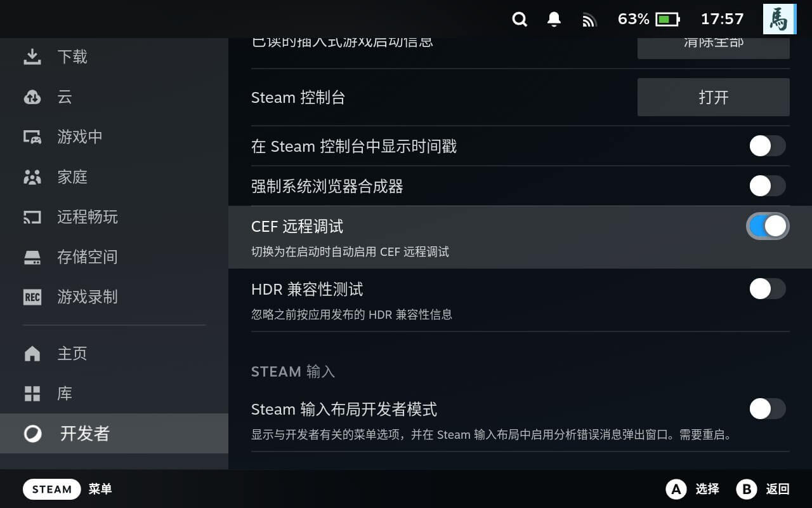Click the network signal status icon
The height and width of the screenshot is (508, 812).
coord(589,20)
